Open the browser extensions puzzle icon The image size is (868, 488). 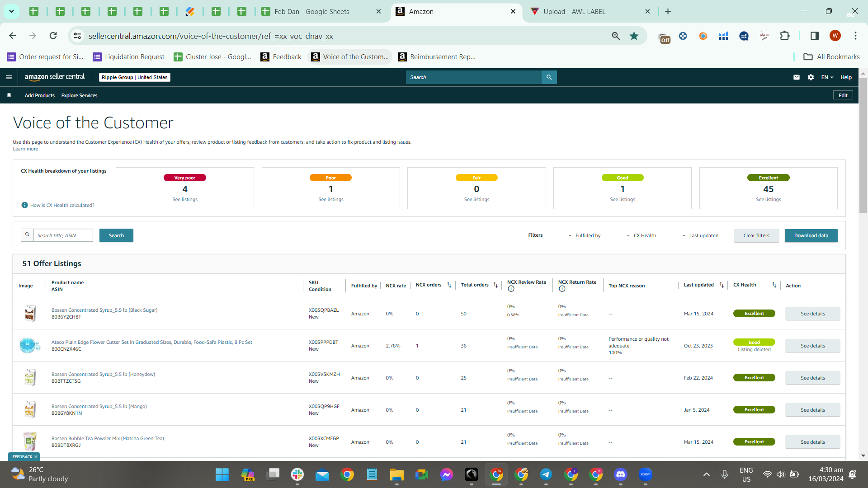pyautogui.click(x=785, y=36)
